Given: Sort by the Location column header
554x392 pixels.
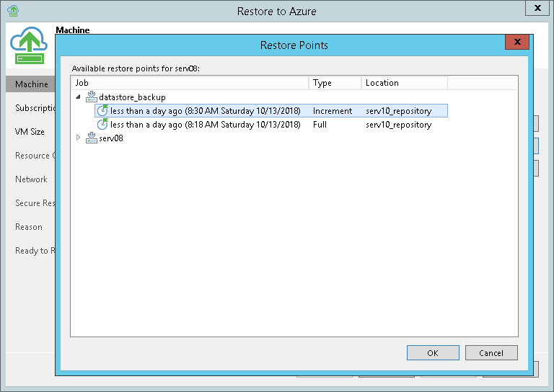Looking at the screenshot, I should pyautogui.click(x=404, y=83).
